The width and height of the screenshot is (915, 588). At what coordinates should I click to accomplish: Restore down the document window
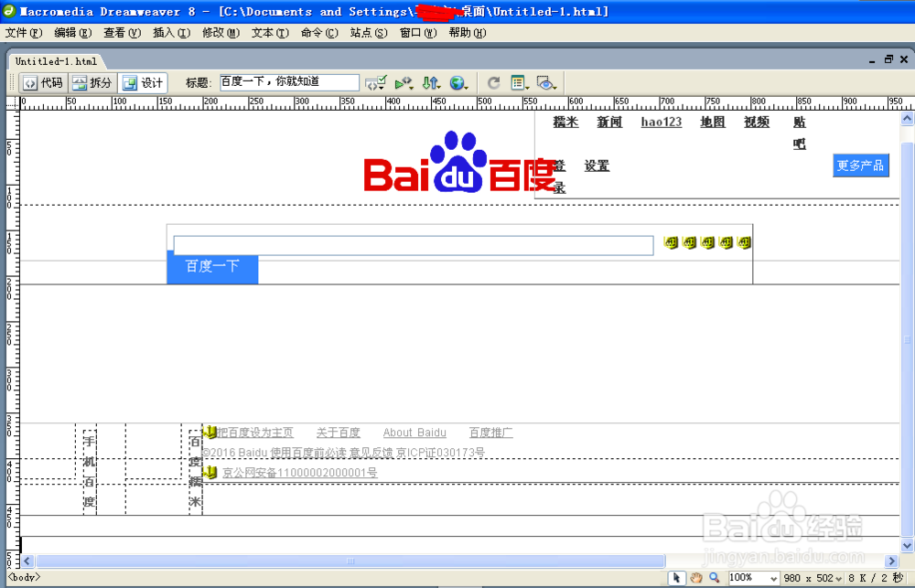click(888, 59)
